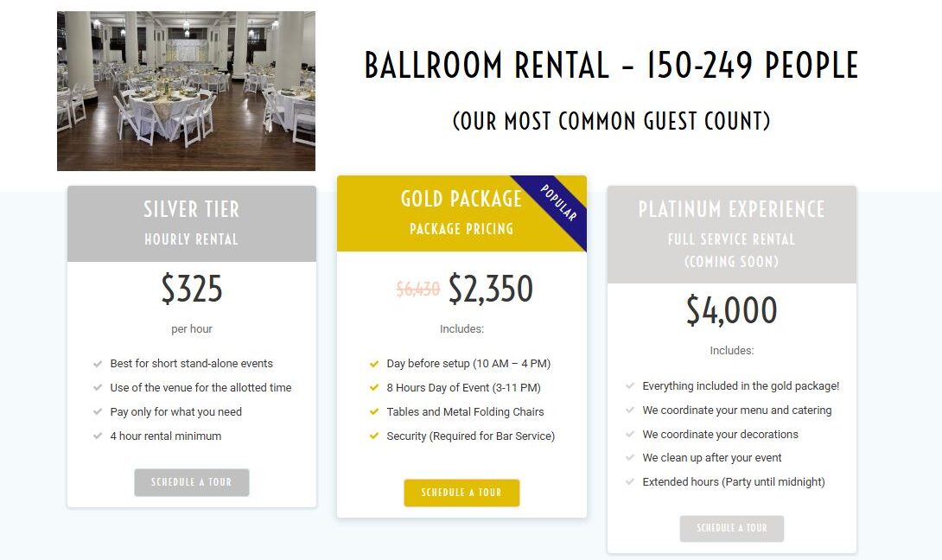942x560 pixels.
Task: Select the Platinum Experience card header
Action: pyautogui.click(x=732, y=234)
